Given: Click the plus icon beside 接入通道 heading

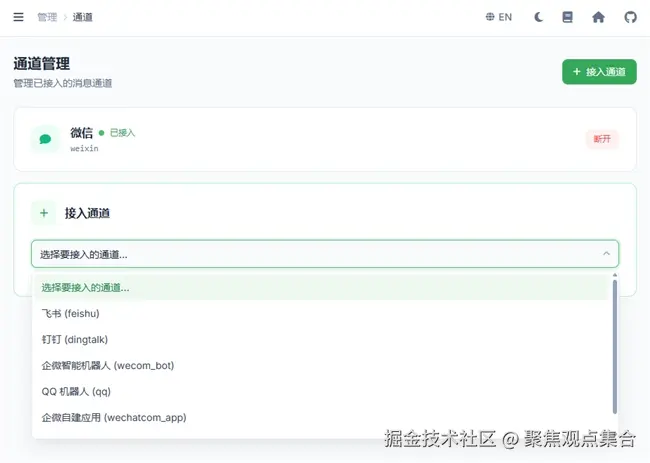Looking at the screenshot, I should point(44,213).
